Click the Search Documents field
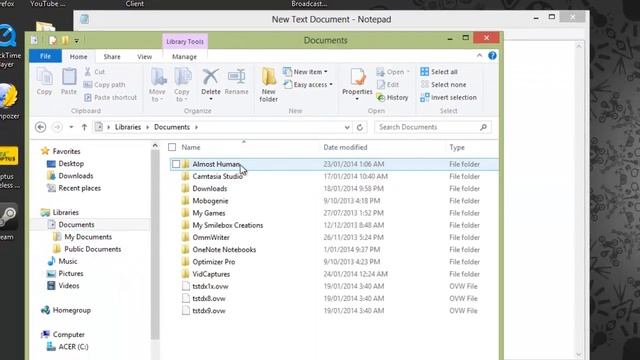The height and width of the screenshot is (360, 640). [433, 127]
